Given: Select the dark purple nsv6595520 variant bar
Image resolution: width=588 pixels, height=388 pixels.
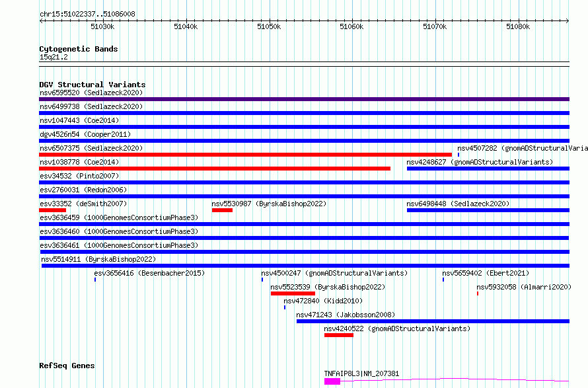Looking at the screenshot, I should 304,99.
